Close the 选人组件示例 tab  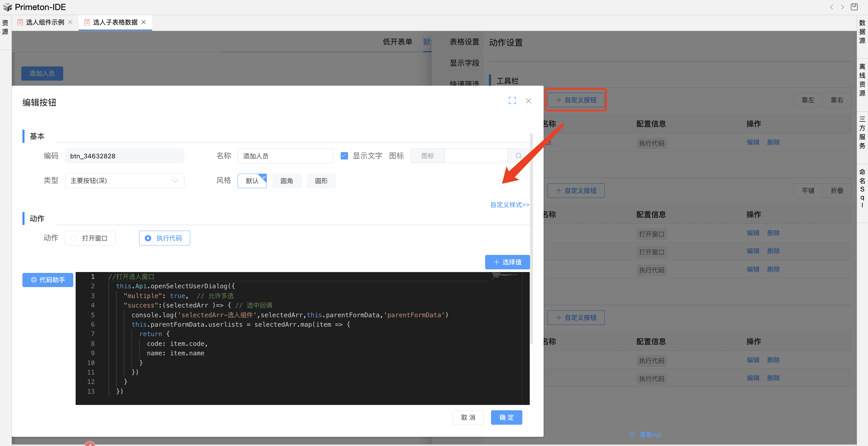[x=70, y=22]
